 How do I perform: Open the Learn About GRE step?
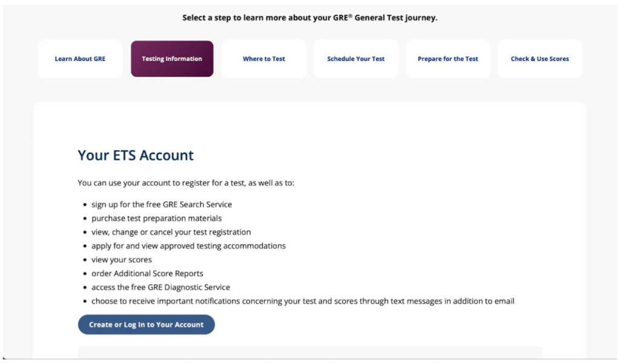point(80,59)
